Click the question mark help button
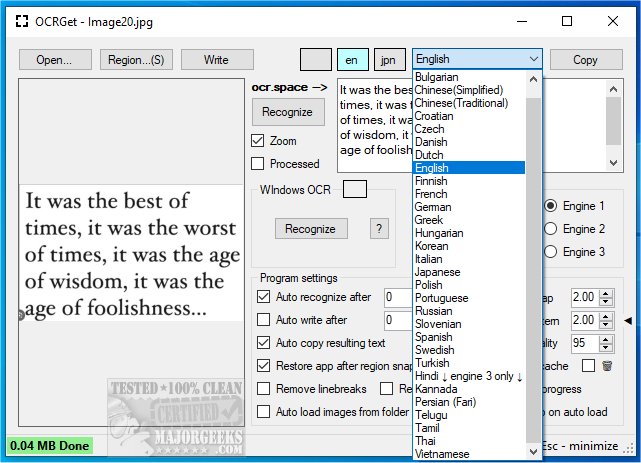The image size is (641, 463). coord(379,228)
